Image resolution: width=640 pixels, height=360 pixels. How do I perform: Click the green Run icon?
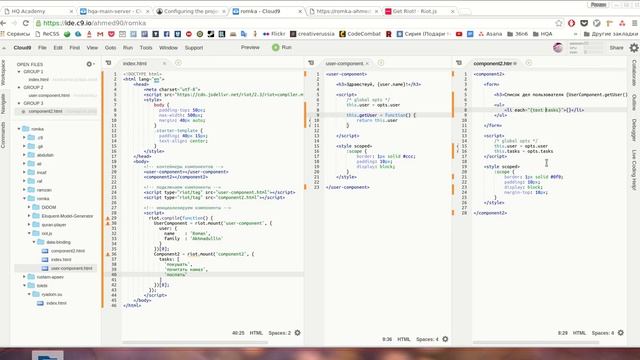pos(276,48)
